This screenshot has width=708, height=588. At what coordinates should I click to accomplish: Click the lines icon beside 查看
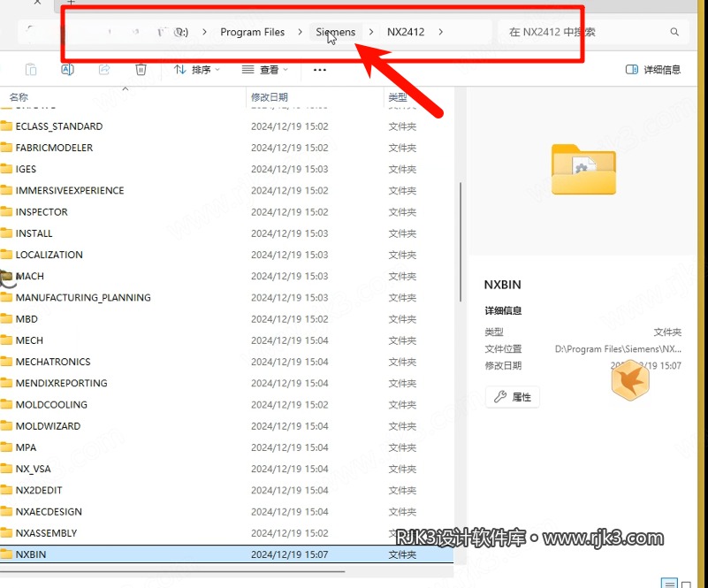coord(247,70)
